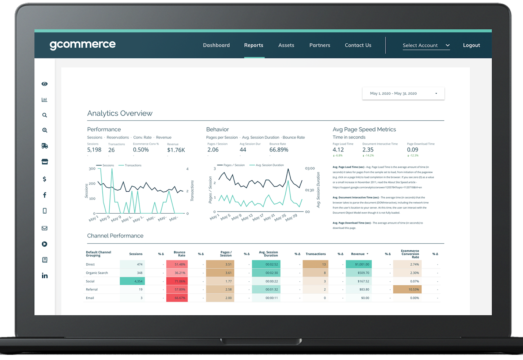Select the first magnifier search sidebar icon
The height and width of the screenshot is (360, 523).
pyautogui.click(x=44, y=115)
